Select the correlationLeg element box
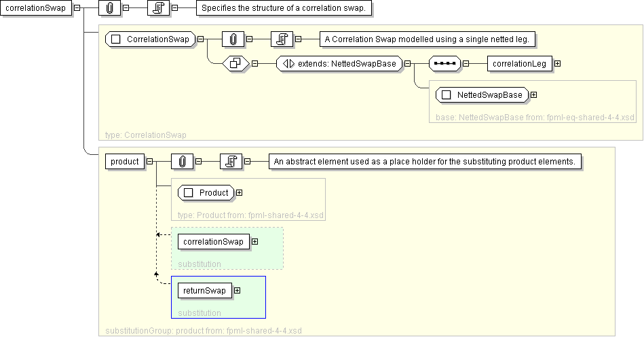Image resolution: width=644 pixels, height=337 pixels. coord(520,64)
